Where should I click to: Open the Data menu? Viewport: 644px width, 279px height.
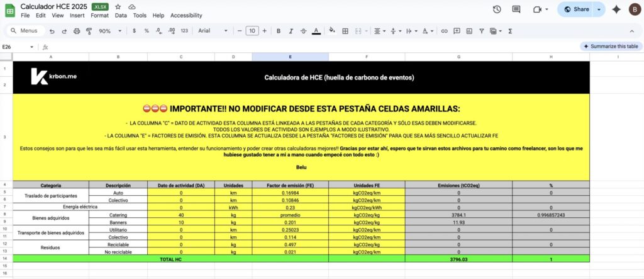121,16
